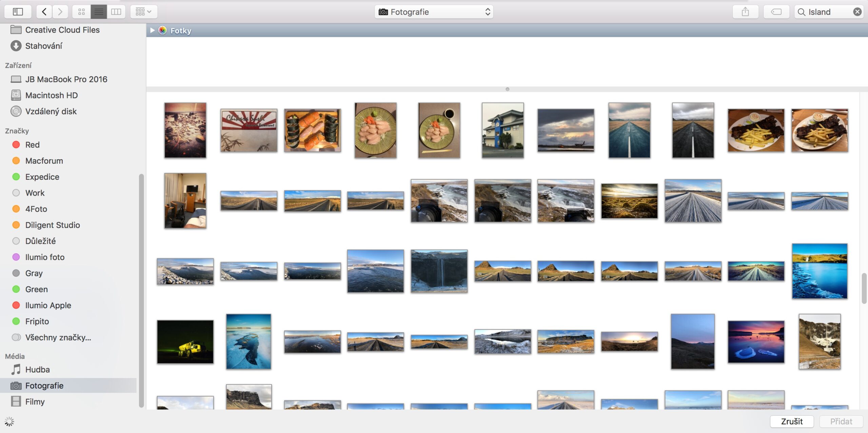Click the edit tags icon

[776, 12]
